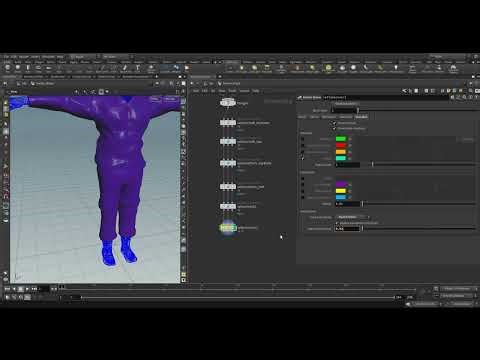Click the light blue color swatch
Image resolution: width=480 pixels, height=360 pixels.
tap(341, 197)
